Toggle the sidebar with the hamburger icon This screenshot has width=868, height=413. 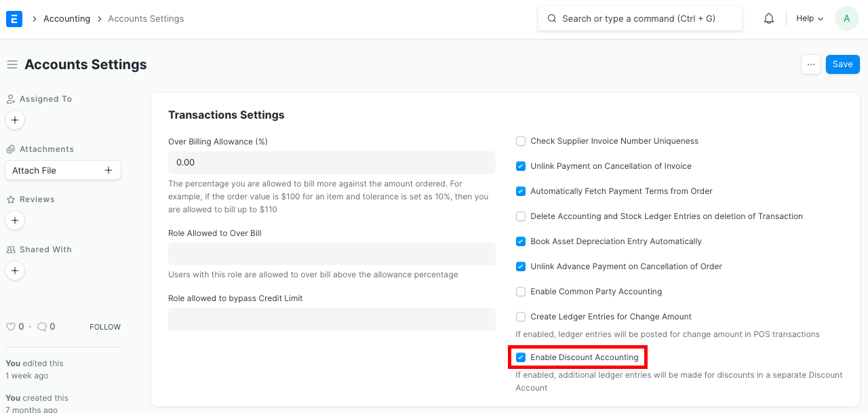click(x=12, y=64)
